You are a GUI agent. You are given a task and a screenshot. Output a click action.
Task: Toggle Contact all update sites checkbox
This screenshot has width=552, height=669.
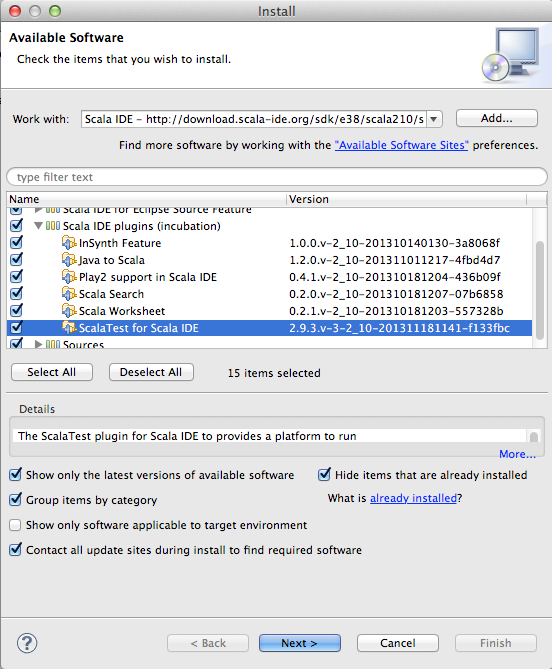[15, 550]
